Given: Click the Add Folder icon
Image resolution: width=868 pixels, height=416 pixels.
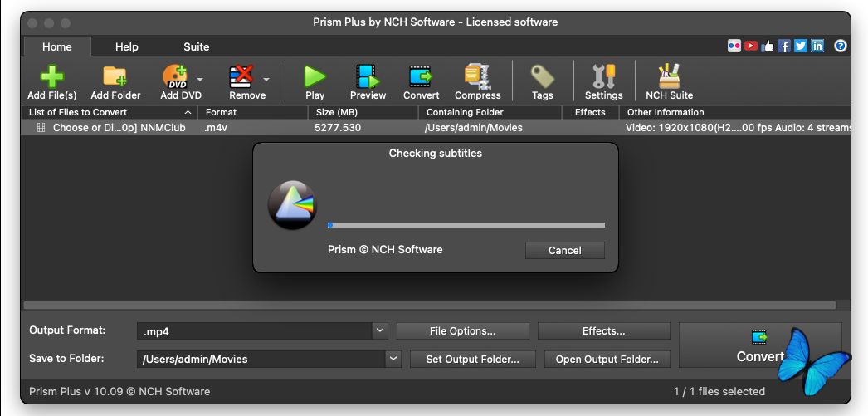Looking at the screenshot, I should click(115, 77).
